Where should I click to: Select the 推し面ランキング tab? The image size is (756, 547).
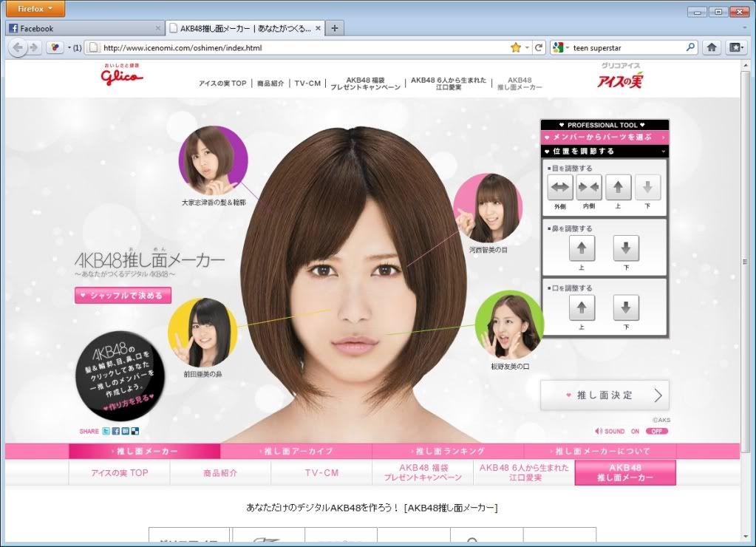447,451
